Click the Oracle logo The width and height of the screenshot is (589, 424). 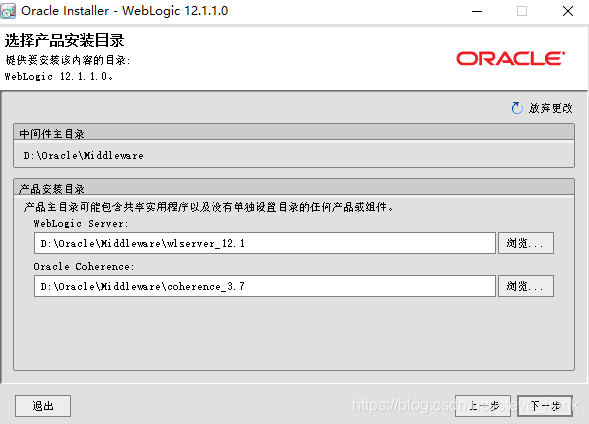(511, 59)
